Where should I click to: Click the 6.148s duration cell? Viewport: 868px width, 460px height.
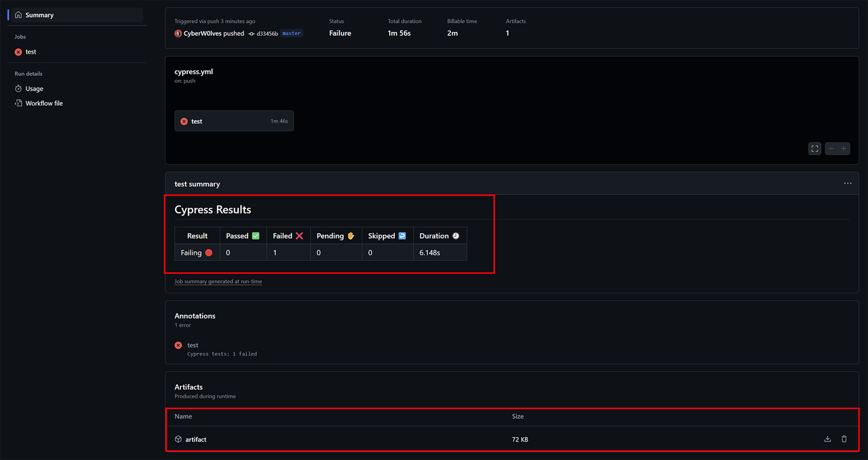pos(440,253)
